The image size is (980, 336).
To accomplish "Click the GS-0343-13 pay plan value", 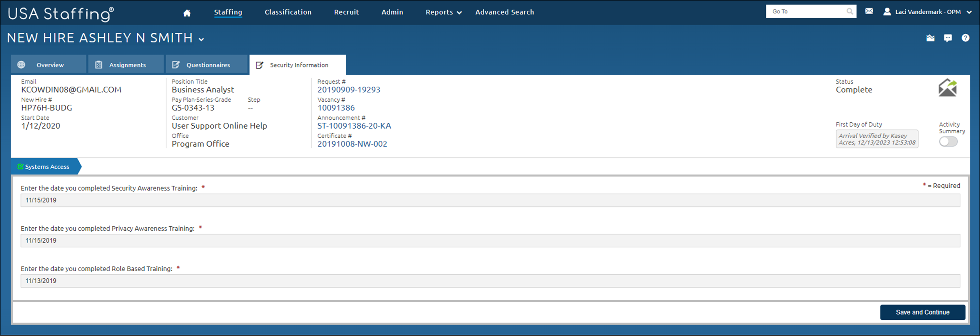I will click(193, 108).
